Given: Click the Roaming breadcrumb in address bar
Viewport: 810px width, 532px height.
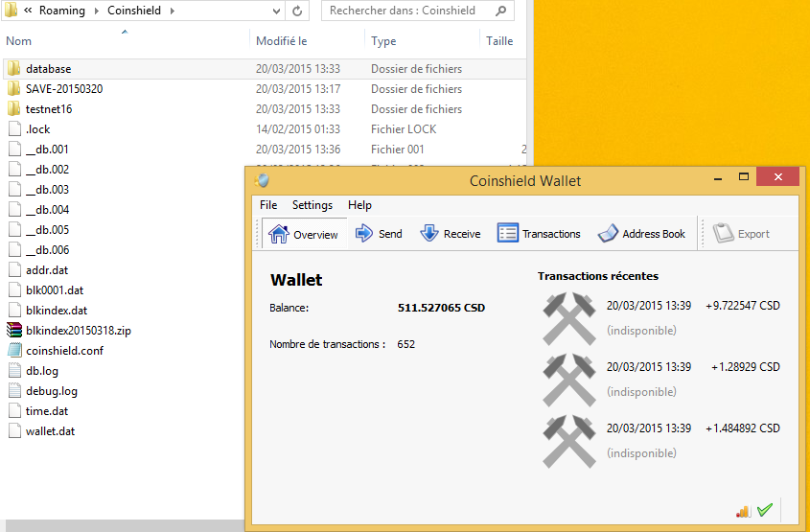Looking at the screenshot, I should [62, 11].
